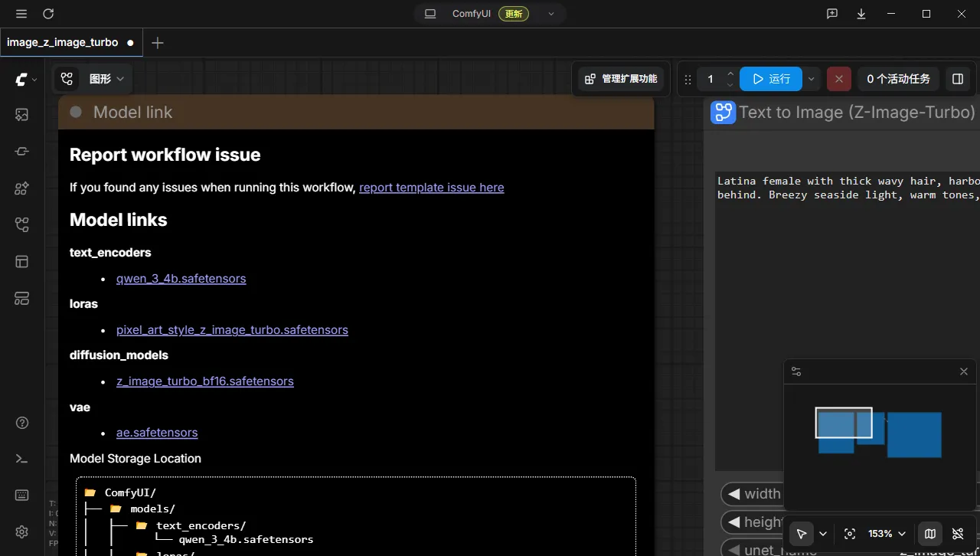
Task: Open the cursor mode dropdown chevron
Action: tap(823, 534)
